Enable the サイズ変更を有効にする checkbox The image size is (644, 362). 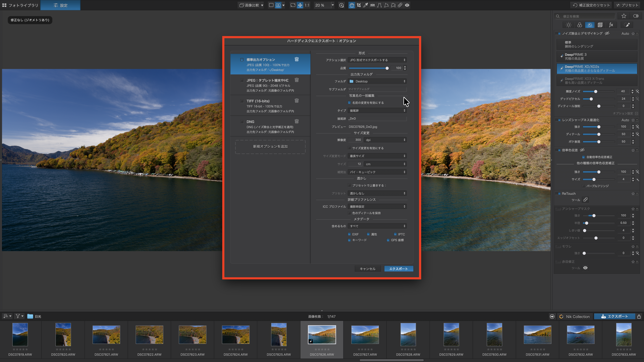(x=349, y=148)
